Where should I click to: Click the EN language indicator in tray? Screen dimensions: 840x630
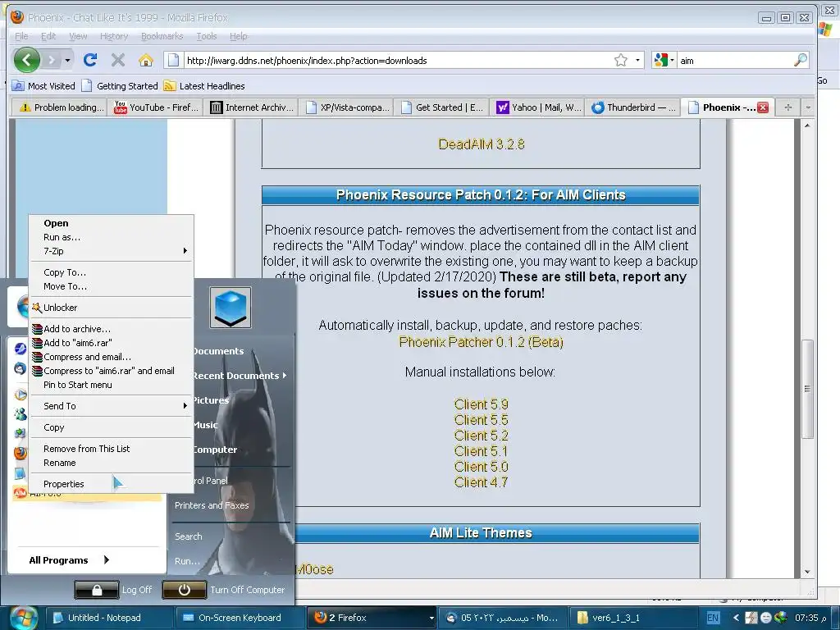pyautogui.click(x=713, y=618)
